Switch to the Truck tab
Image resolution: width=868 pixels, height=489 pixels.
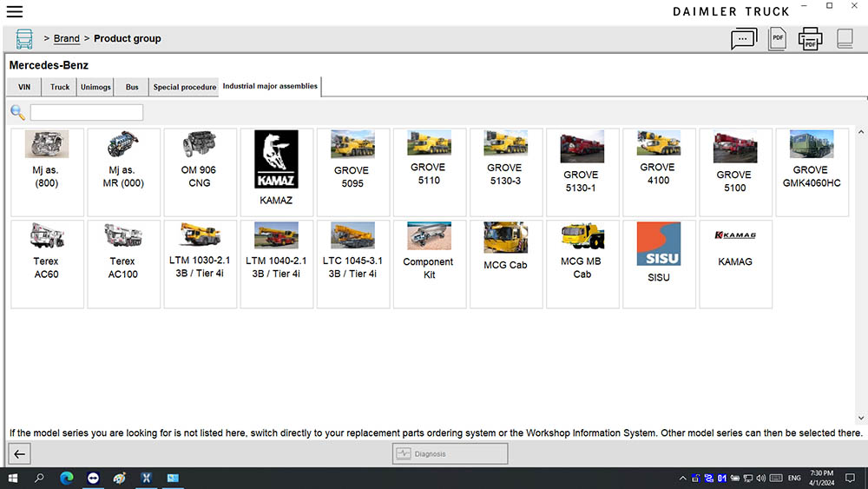[x=60, y=87]
